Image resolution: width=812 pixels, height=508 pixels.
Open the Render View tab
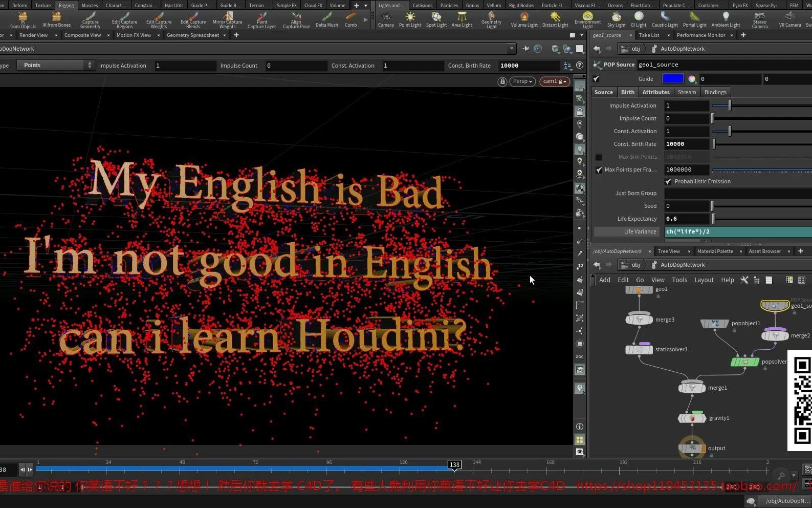click(x=33, y=35)
